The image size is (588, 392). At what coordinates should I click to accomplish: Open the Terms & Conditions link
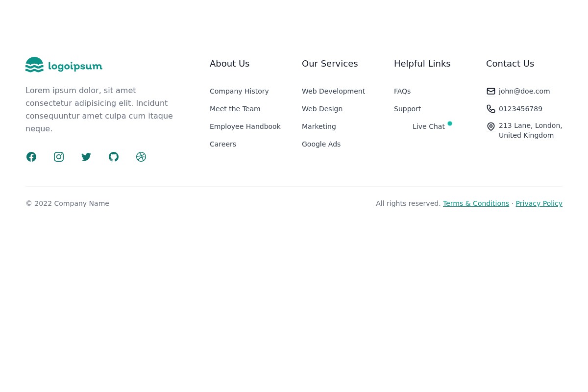[x=476, y=203]
